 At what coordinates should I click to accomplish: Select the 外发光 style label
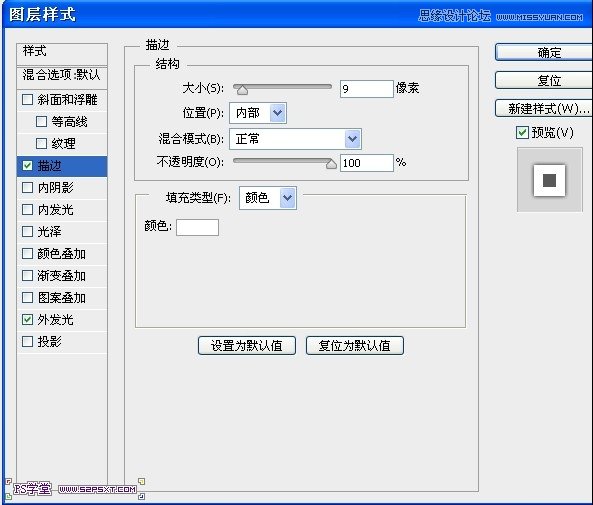tap(56, 320)
